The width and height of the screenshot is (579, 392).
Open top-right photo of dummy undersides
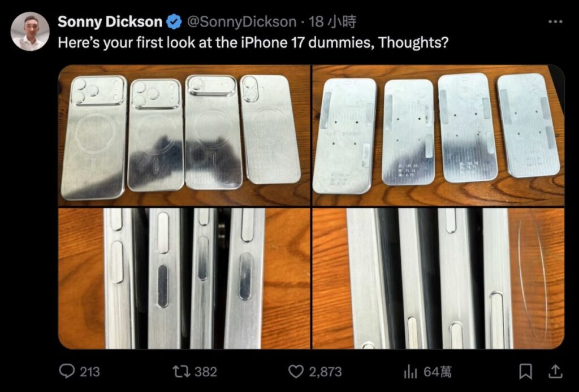pyautogui.click(x=438, y=136)
